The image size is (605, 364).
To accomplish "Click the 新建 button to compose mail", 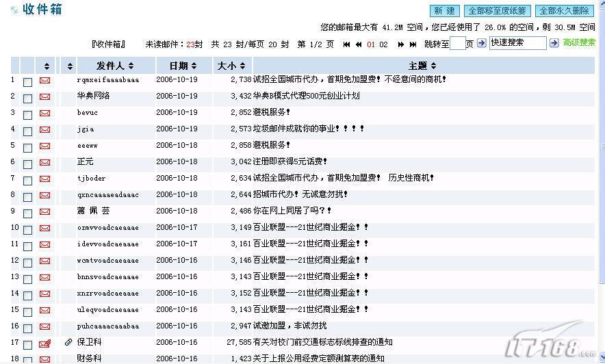I will (444, 11).
